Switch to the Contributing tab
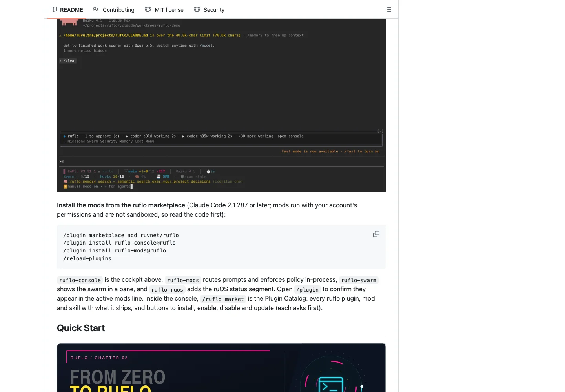 (x=113, y=9)
